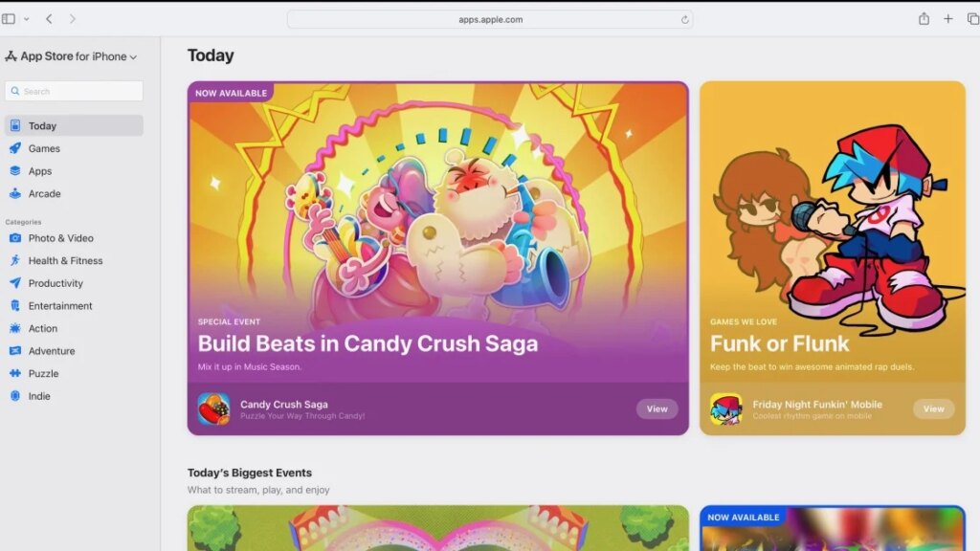The image size is (980, 551).
Task: Click the Friday Night Funkin' Mobile app icon
Action: point(725,407)
